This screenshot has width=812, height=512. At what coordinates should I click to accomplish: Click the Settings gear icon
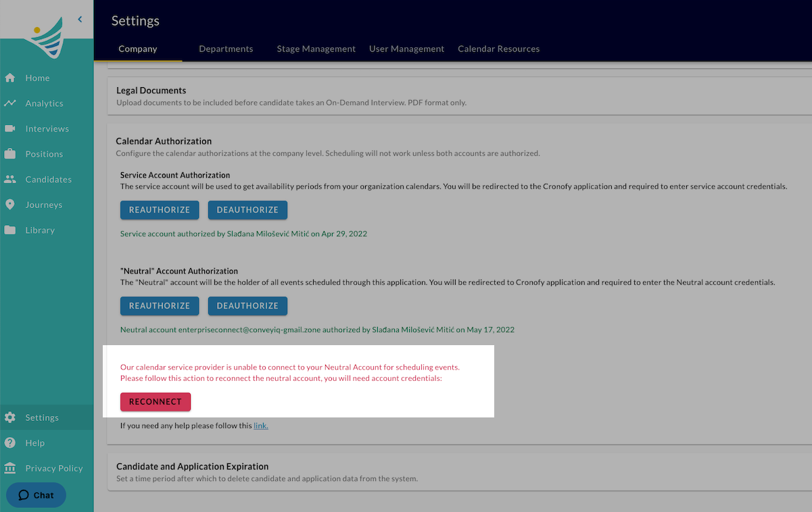click(10, 417)
